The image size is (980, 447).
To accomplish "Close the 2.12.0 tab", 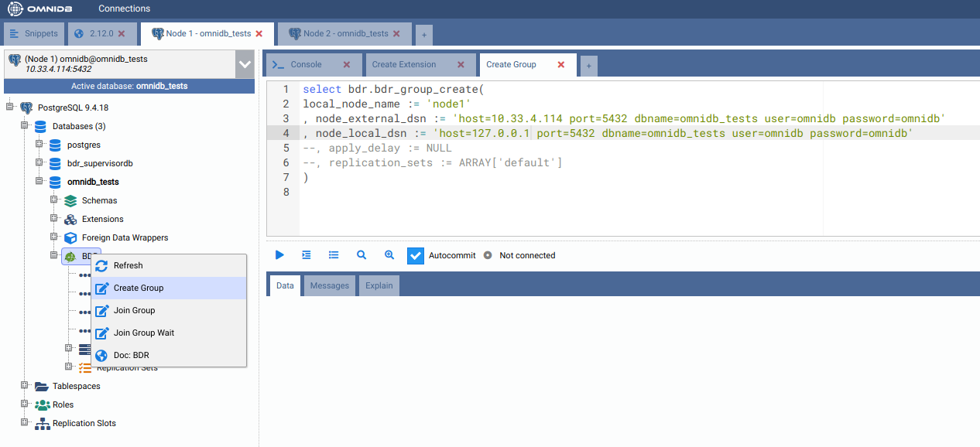I will pos(122,34).
